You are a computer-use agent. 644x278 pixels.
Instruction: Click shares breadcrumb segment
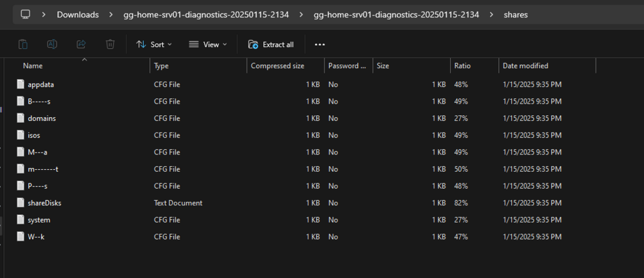515,15
